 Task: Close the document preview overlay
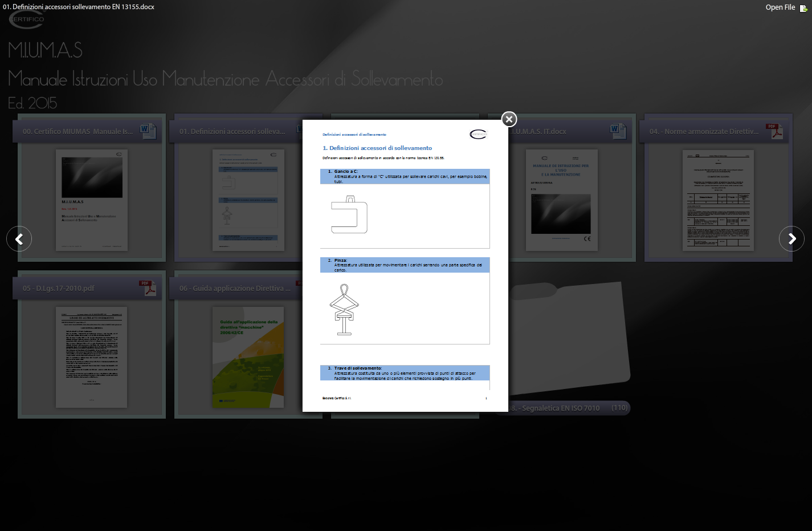point(509,119)
